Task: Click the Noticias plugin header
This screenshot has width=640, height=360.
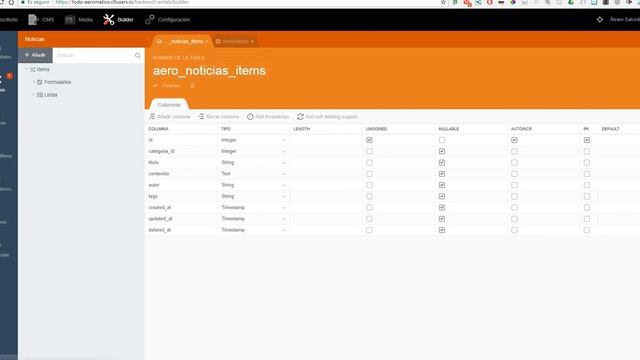Action: point(35,39)
